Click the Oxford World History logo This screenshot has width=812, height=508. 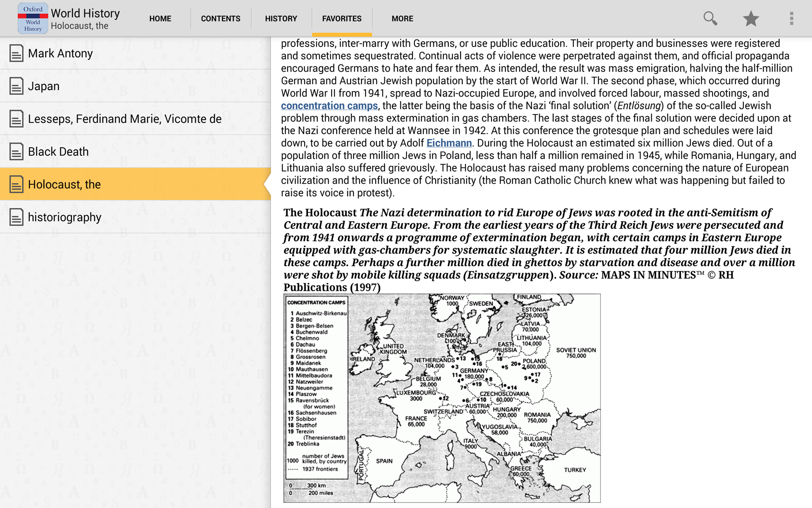33,18
